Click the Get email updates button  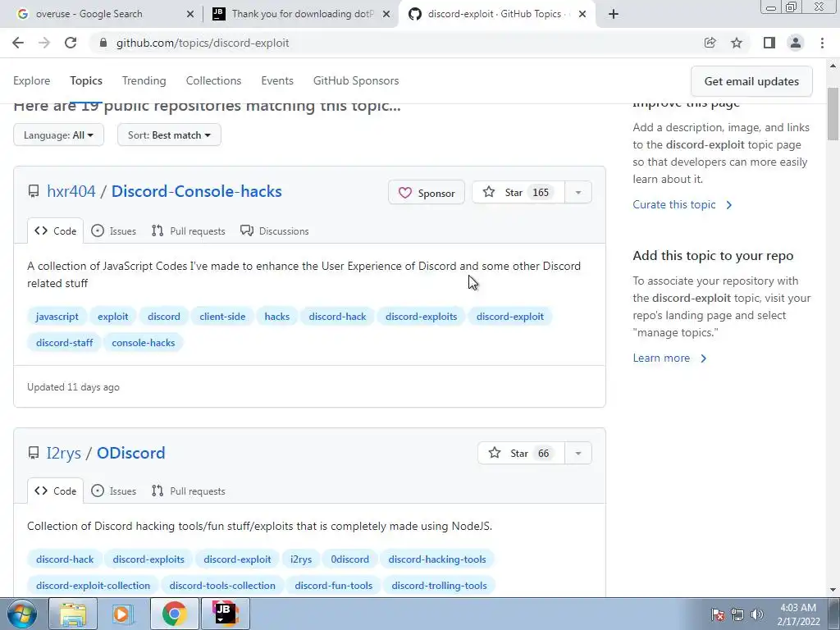point(751,81)
